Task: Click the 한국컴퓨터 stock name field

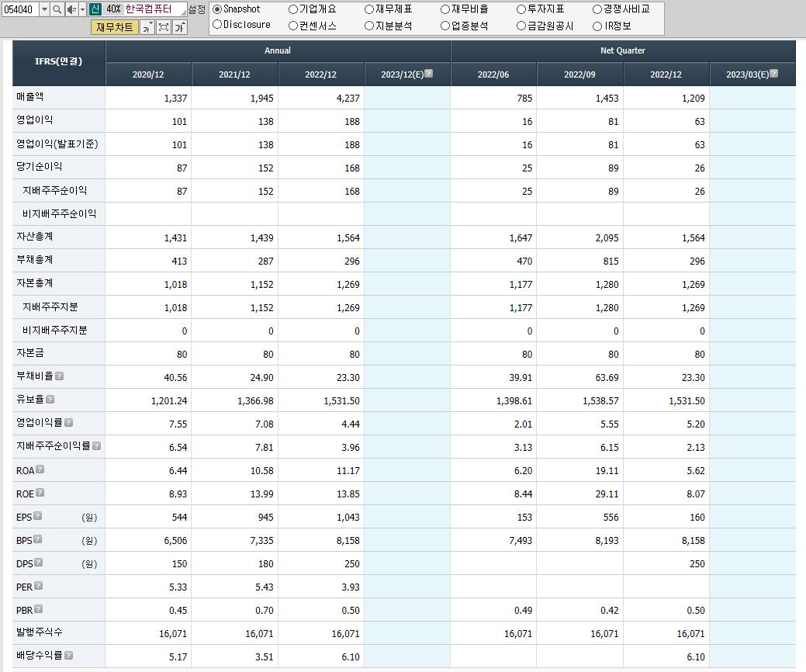Action: (x=154, y=9)
